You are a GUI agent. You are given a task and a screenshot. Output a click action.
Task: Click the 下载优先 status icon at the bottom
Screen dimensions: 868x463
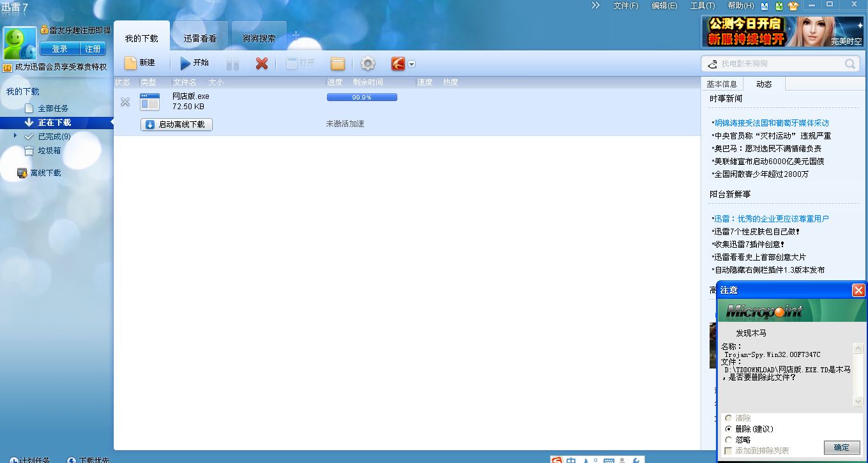tap(72, 460)
